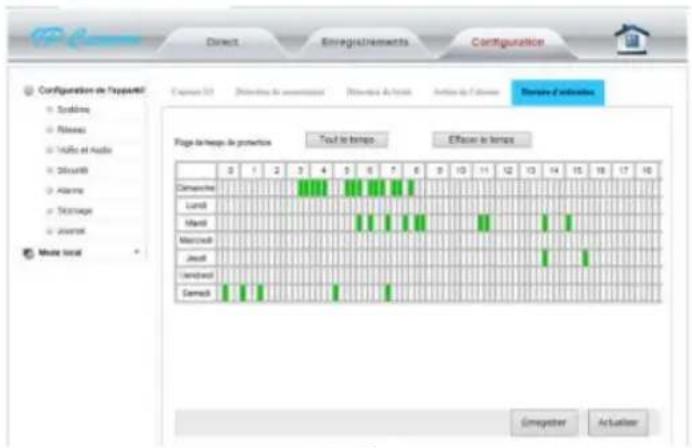Select the Jeudi row label
Screen dimensions: 692x448
click(196, 258)
